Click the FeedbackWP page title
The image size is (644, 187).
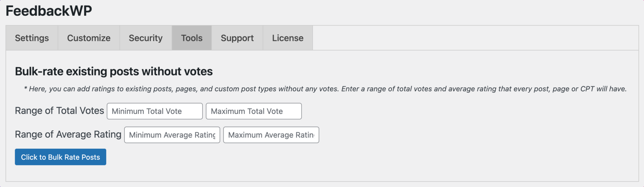tap(49, 11)
